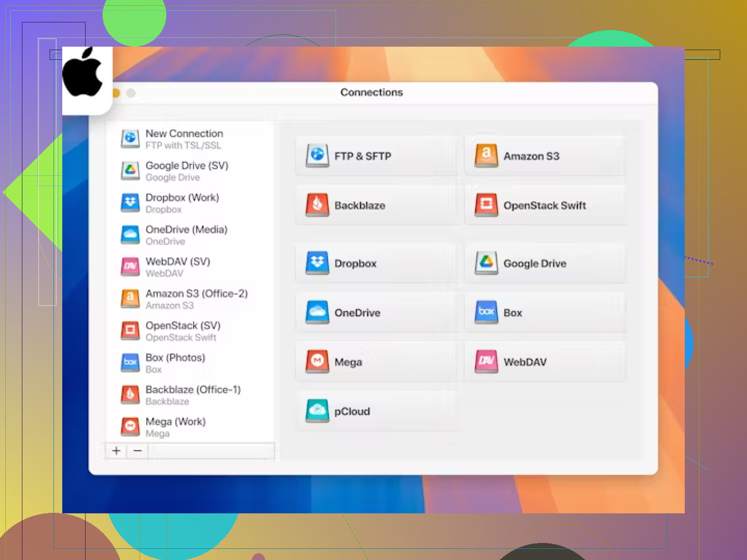Click the Box icon in connection grid
This screenshot has height=560, width=747.
(x=486, y=312)
